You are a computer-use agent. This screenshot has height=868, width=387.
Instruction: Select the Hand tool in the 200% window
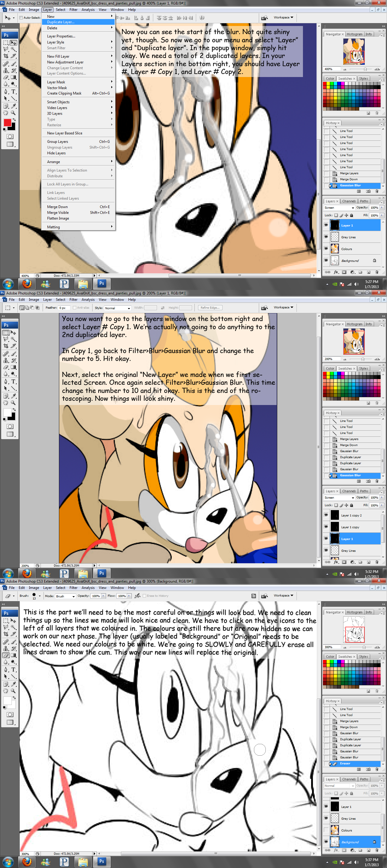point(6,403)
